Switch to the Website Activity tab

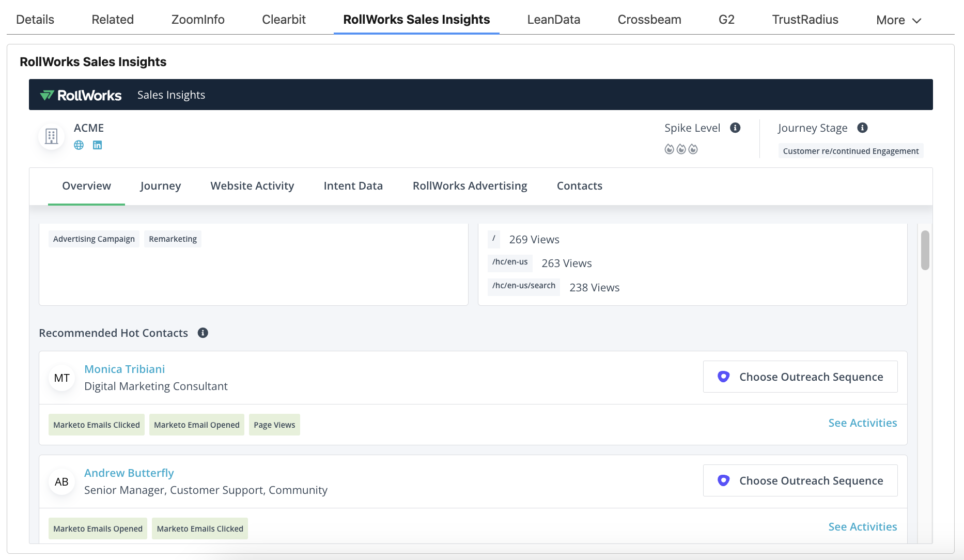[x=252, y=186]
